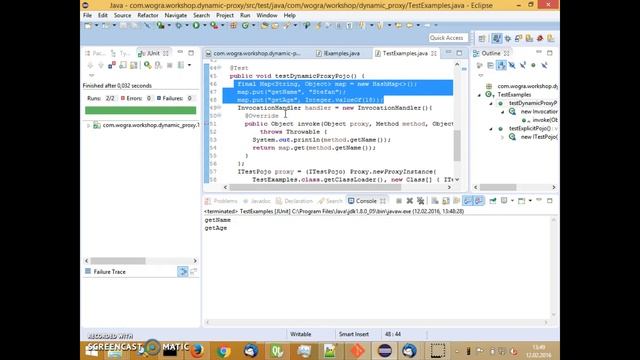The image size is (640, 360).
Task: Open the New wizard toolbar icon
Action: [88, 25]
